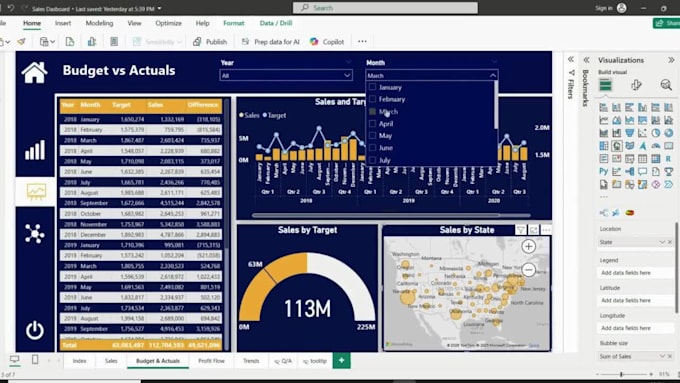
Task: Choose the gauge visualization
Action: coord(656,146)
